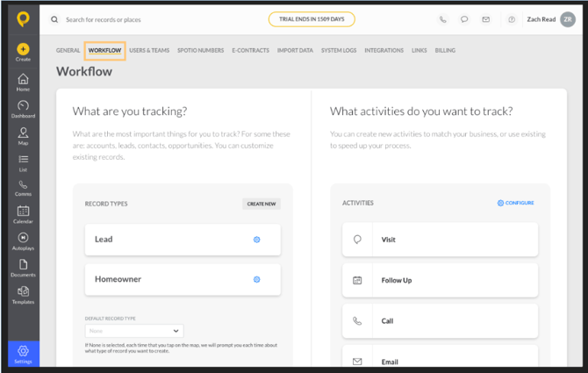Click the search magnifier icon
This screenshot has height=373, width=588.
tap(54, 19)
